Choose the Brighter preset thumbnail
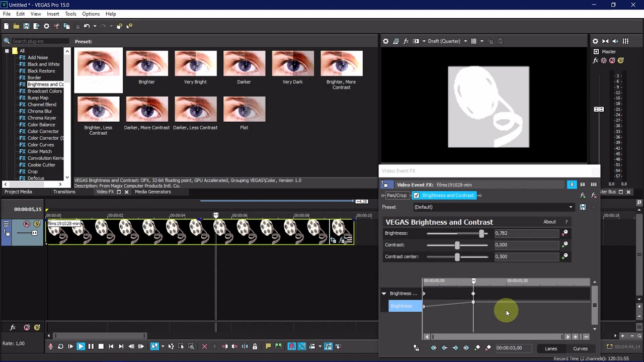 (147, 63)
